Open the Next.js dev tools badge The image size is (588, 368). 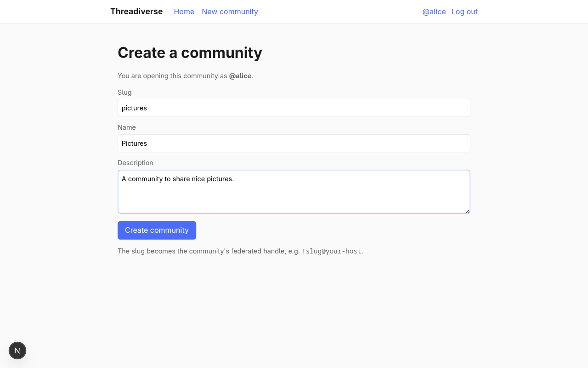[17, 350]
